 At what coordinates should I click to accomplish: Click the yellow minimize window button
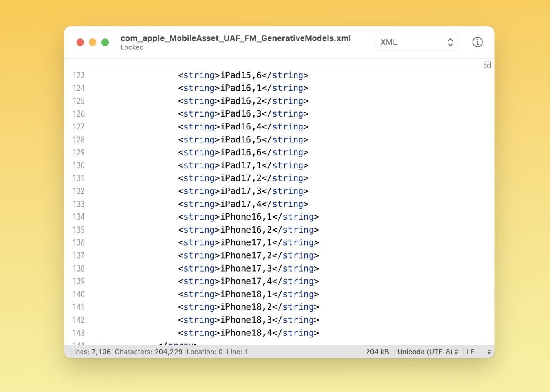93,42
